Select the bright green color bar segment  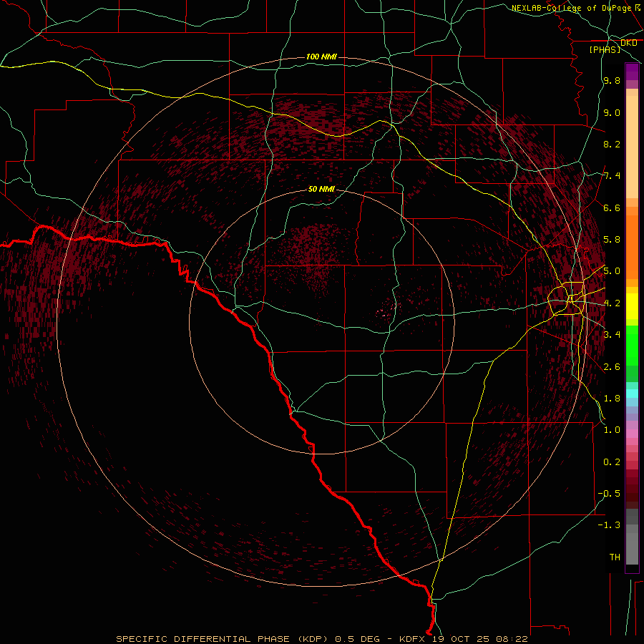point(632,346)
